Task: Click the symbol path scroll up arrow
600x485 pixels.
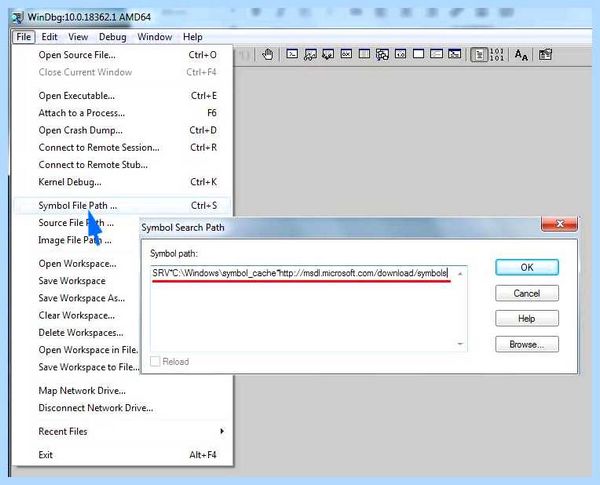Action: (x=460, y=274)
